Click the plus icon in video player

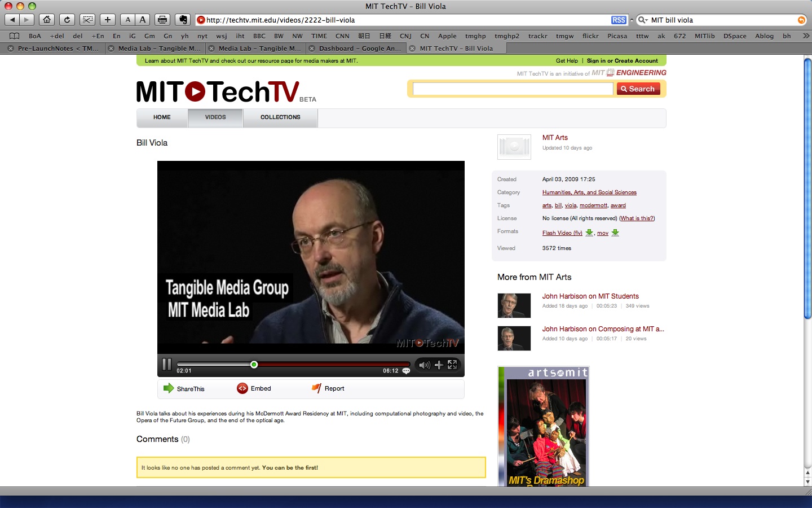(439, 365)
